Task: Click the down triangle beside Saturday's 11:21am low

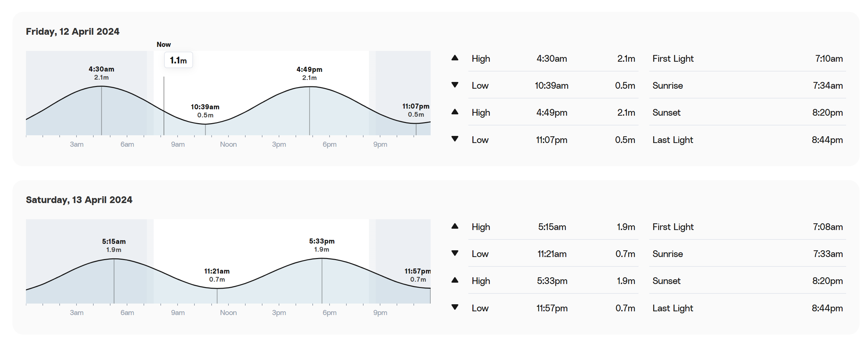Action: click(x=455, y=253)
